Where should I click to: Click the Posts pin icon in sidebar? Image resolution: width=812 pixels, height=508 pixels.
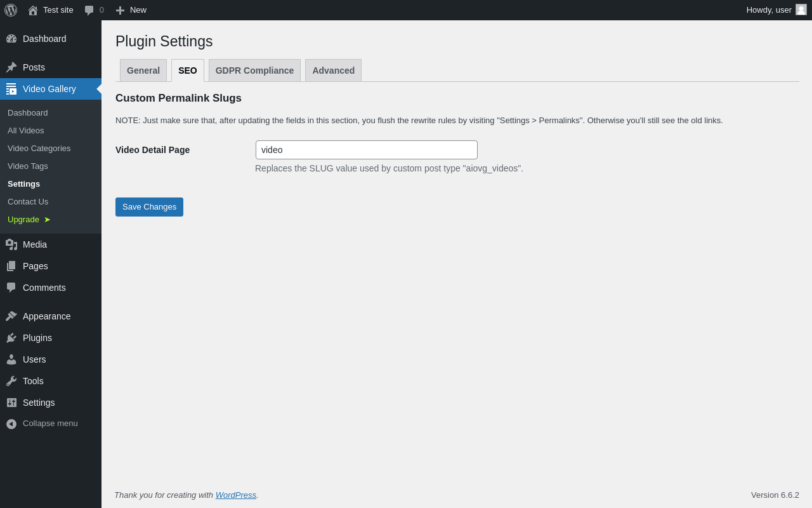click(11, 67)
